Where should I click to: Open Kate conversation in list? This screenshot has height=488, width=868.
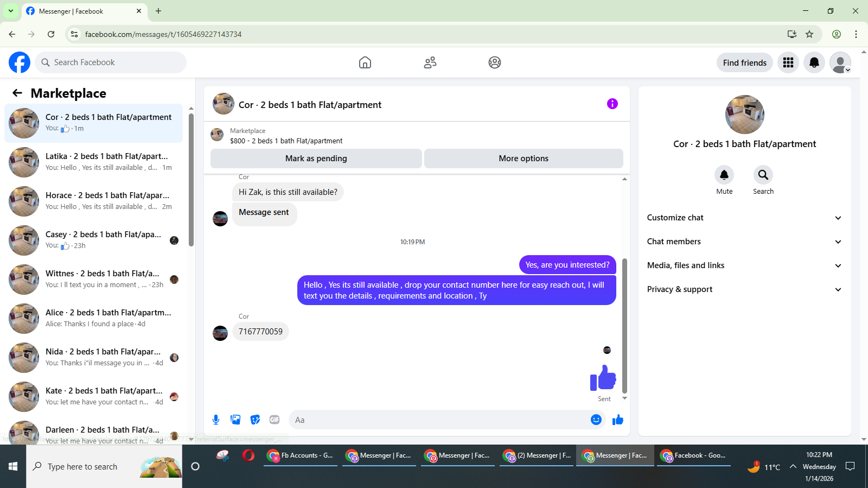coord(93,397)
